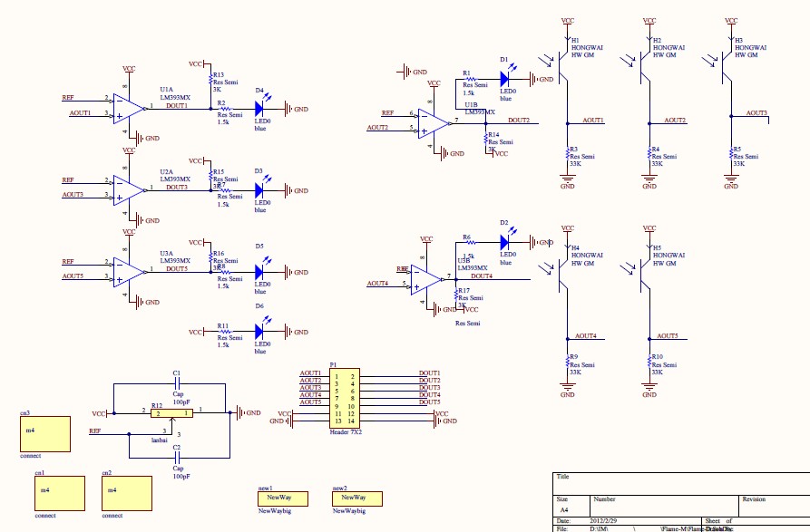Image resolution: width=810 pixels, height=532 pixels.
Task: Select the D6 LED next to R11
Action: pos(260,333)
